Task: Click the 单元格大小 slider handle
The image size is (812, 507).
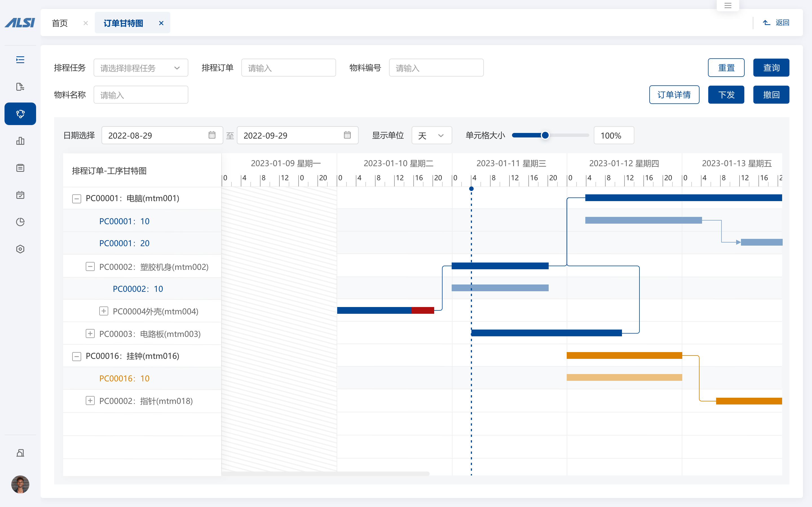Action: 545,135
